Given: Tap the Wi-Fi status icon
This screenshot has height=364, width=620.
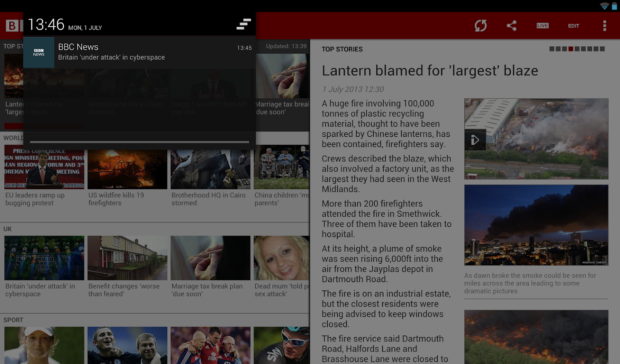Looking at the screenshot, I should tap(605, 6).
